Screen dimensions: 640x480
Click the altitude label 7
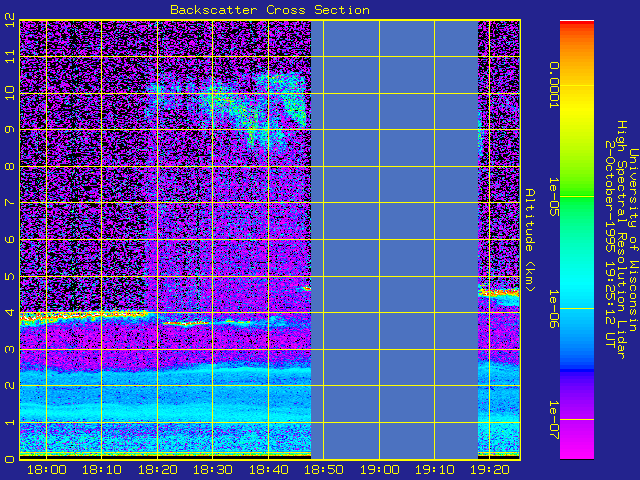click(10, 203)
